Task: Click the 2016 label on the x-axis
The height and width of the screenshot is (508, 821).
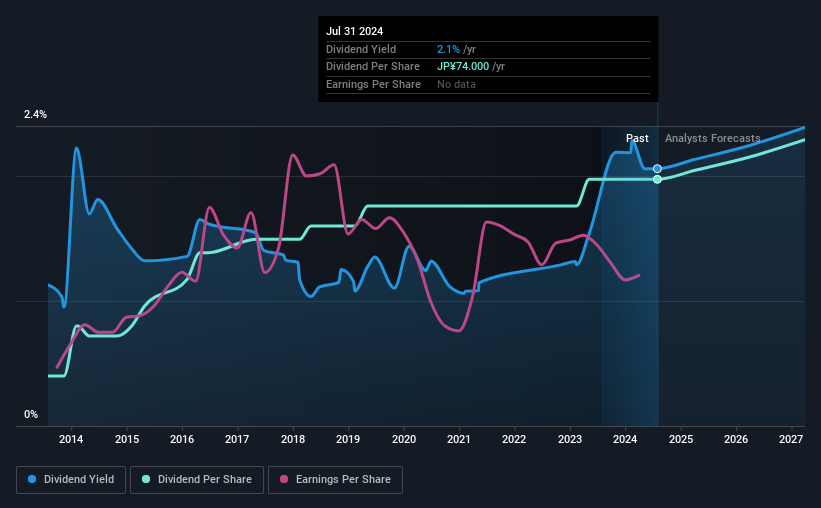Action: [x=182, y=439]
